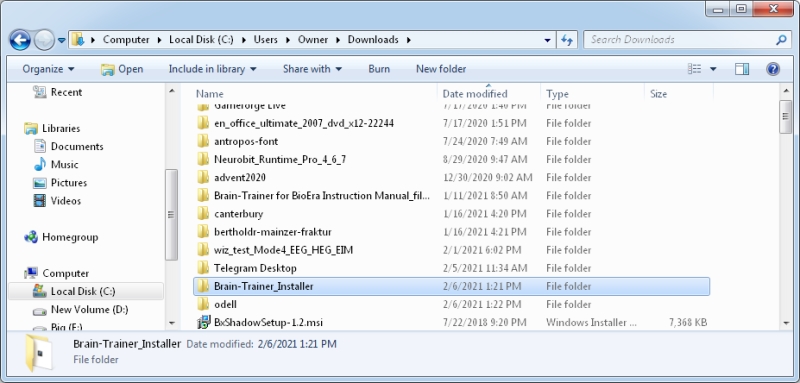The width and height of the screenshot is (800, 383).
Task: Click the BxShadowSetup-1.2.msi installer icon
Action: [204, 322]
